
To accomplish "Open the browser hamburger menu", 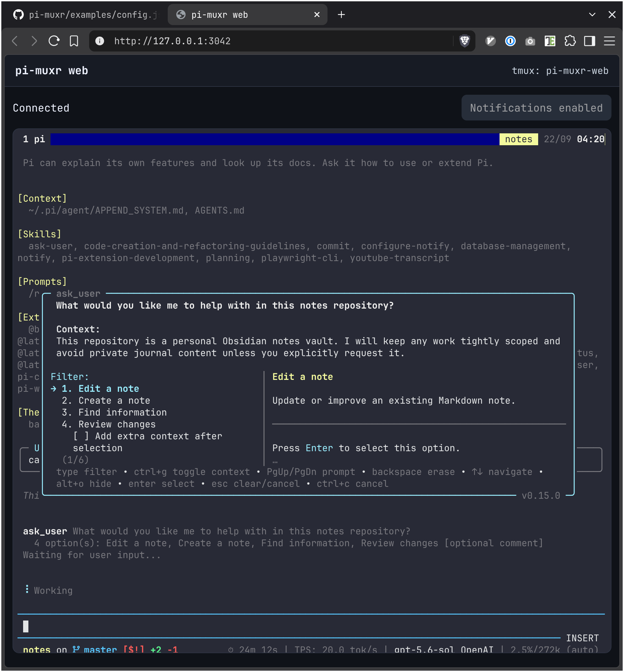I will 610,41.
